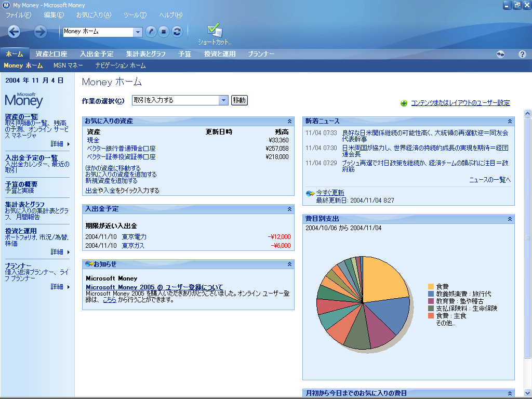Click the online update icon near help
This screenshot has width=532, height=399.
pos(500,54)
